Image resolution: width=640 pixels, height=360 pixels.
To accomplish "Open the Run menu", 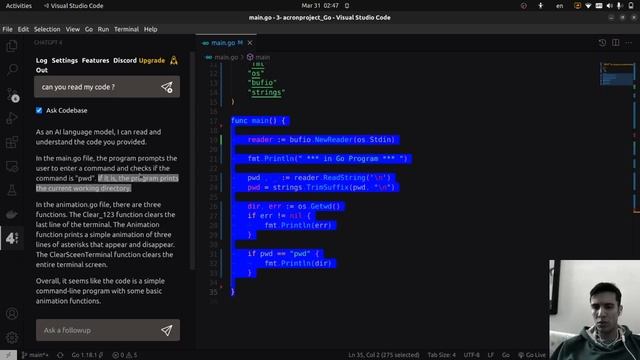I will 103,29.
